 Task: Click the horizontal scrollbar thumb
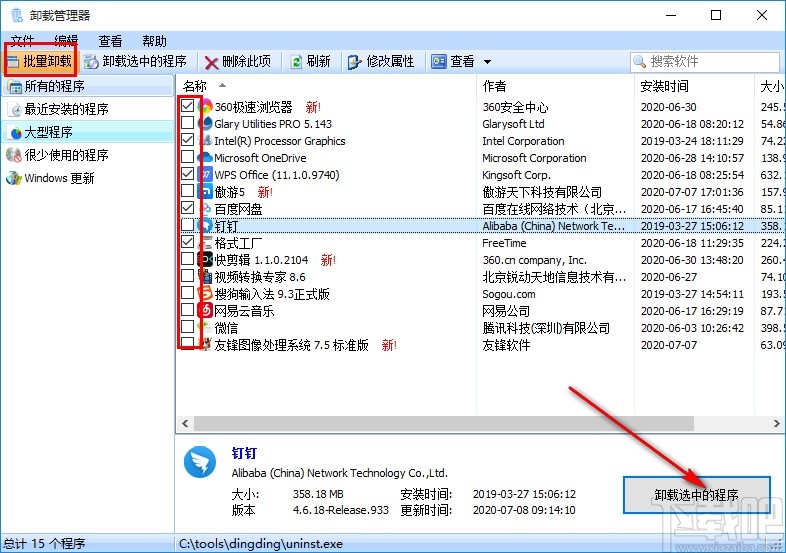click(x=444, y=423)
